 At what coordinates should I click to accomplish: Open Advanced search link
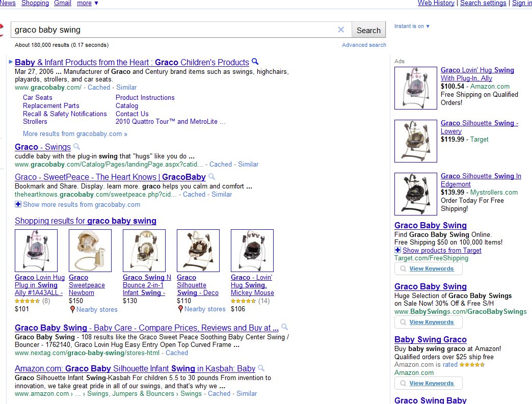tap(364, 45)
